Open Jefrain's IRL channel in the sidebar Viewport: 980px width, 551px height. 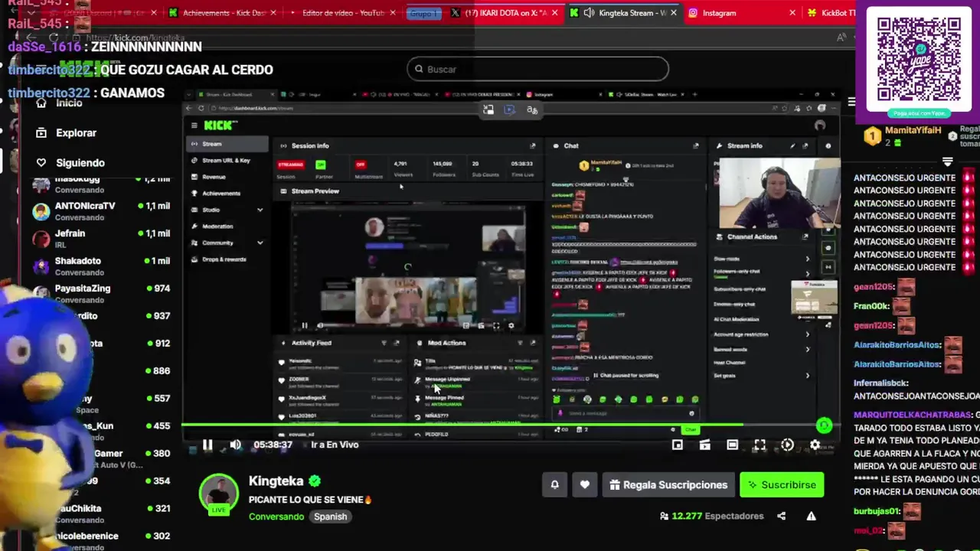101,239
